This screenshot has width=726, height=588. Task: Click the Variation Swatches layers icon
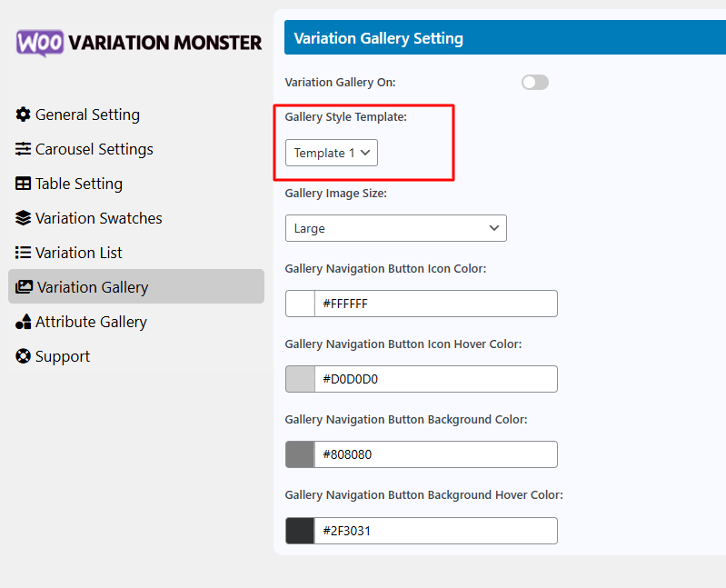23,218
